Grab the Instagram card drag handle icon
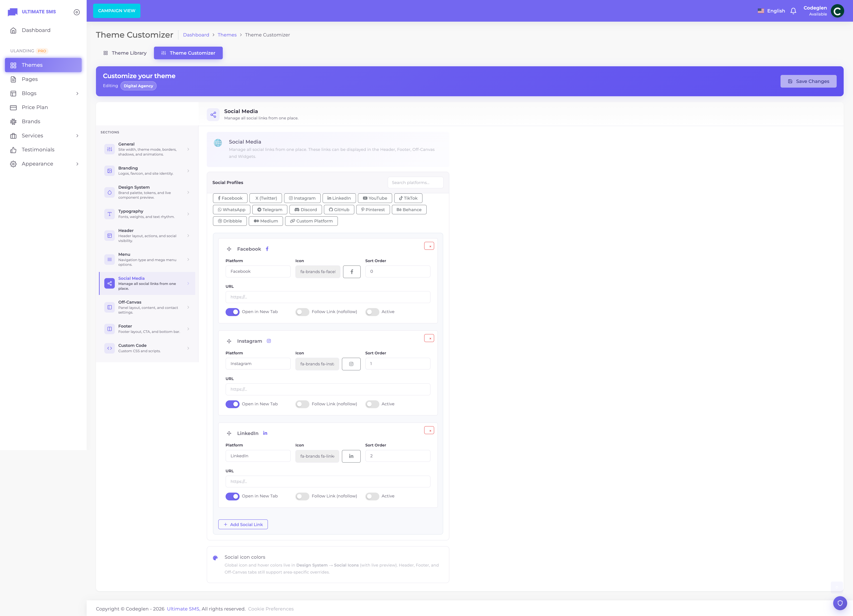The image size is (853, 616). pyautogui.click(x=229, y=341)
